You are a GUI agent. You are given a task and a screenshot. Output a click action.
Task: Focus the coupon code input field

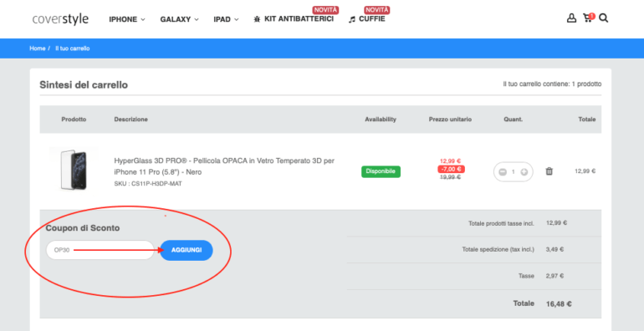pos(100,250)
